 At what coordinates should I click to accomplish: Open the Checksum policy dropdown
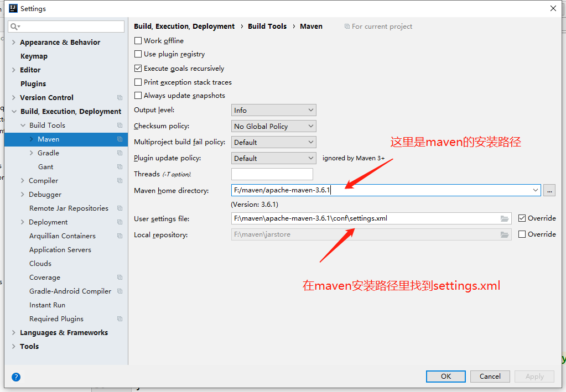pyautogui.click(x=274, y=126)
